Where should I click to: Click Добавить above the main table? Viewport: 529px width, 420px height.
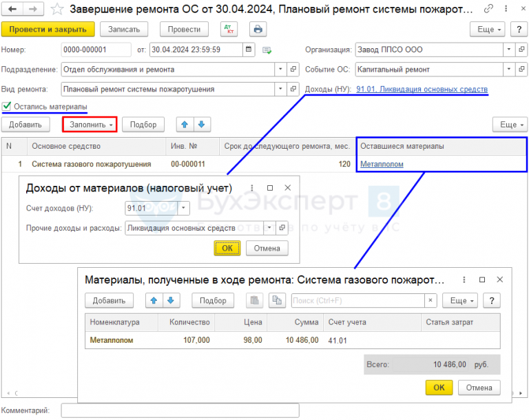25,125
